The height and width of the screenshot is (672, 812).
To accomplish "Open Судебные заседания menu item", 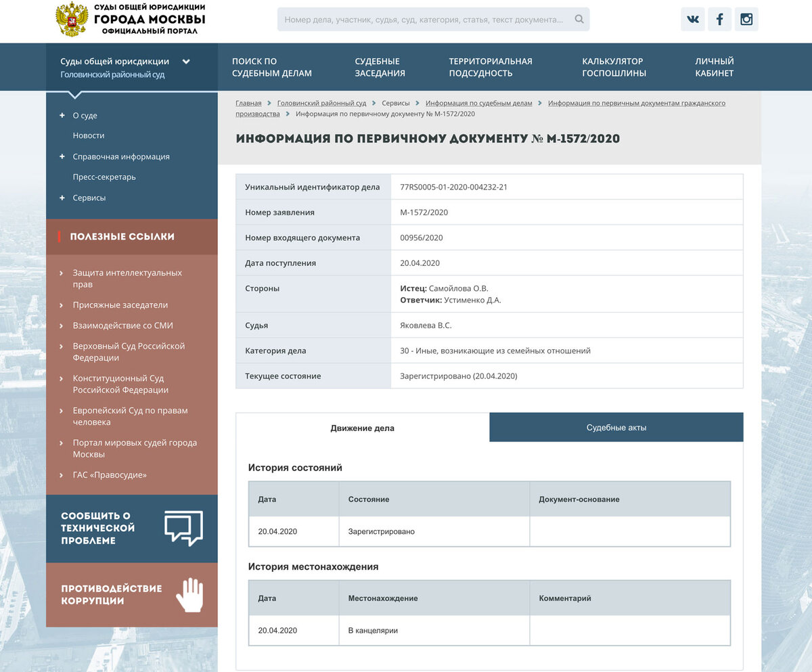I will pos(380,67).
